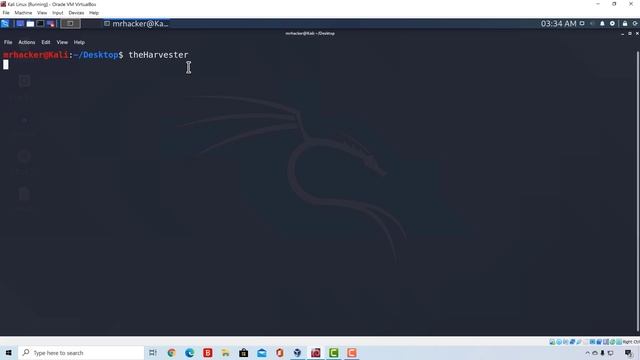Click the red Kali VM taskbar icon

tap(316, 353)
